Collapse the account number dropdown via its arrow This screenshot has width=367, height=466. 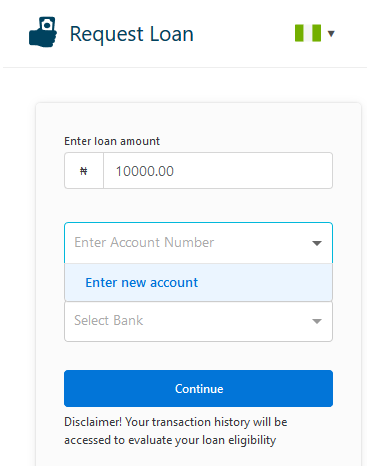pyautogui.click(x=317, y=243)
